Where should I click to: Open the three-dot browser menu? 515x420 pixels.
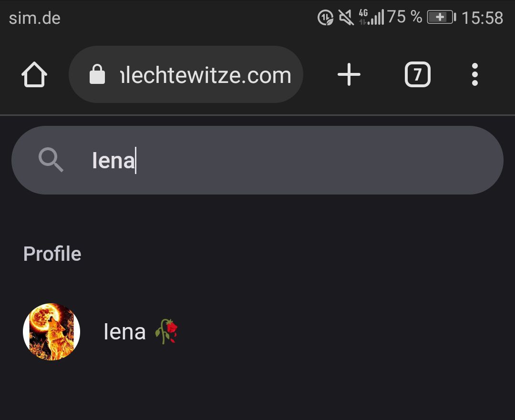point(474,75)
